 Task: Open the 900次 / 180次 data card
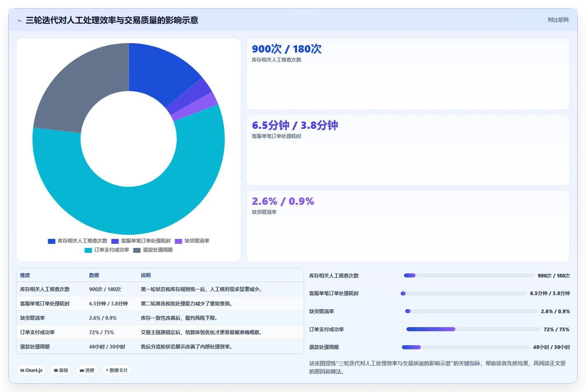point(408,74)
